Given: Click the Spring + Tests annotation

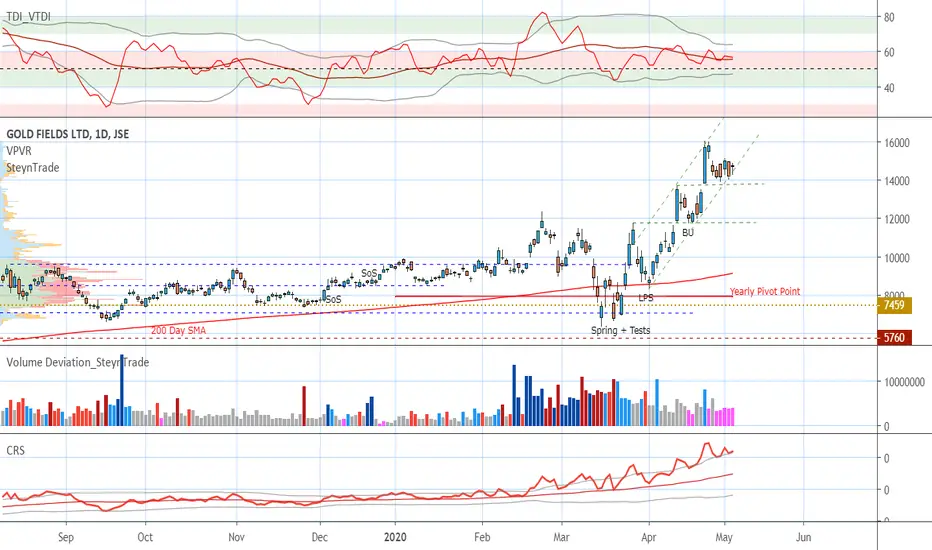Looking at the screenshot, I should (621, 330).
